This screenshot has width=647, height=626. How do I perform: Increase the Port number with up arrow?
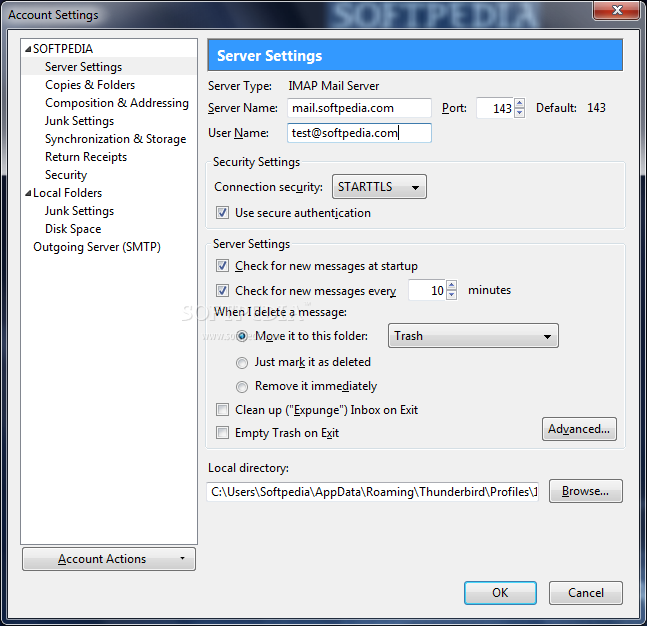click(520, 103)
